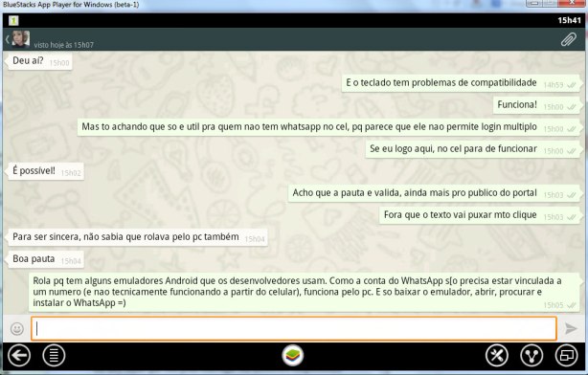Toggle the full screen icon in the bottom bar
Image resolution: width=588 pixels, height=375 pixels.
(566, 355)
